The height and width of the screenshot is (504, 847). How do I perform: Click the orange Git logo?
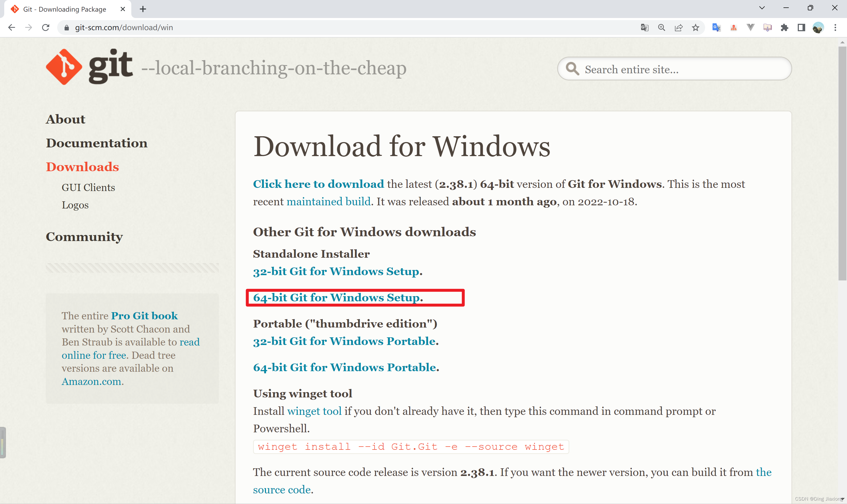pyautogui.click(x=64, y=67)
